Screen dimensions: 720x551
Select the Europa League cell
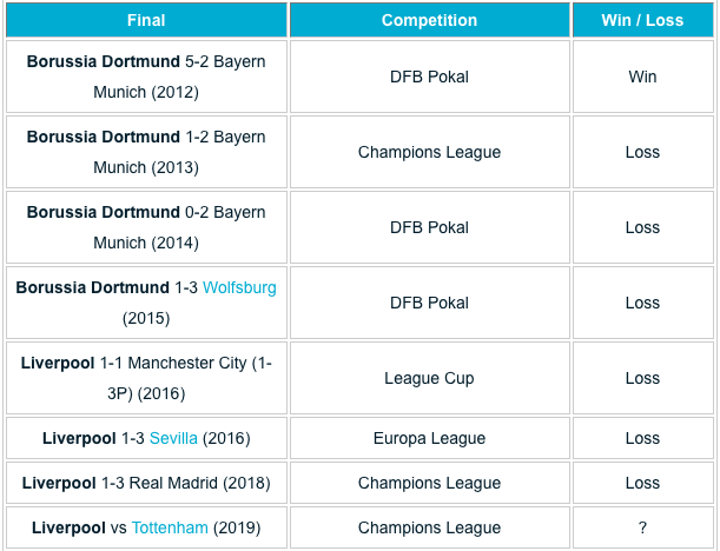429,438
